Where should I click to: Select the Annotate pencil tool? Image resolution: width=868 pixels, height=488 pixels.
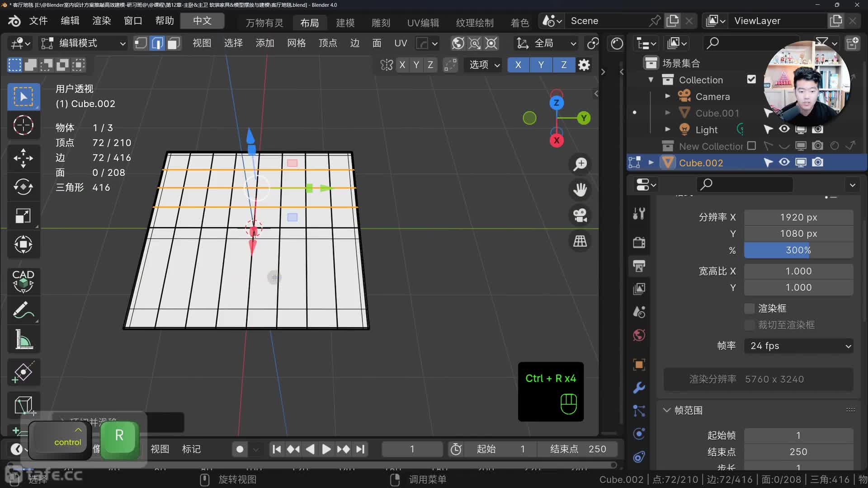click(x=23, y=310)
